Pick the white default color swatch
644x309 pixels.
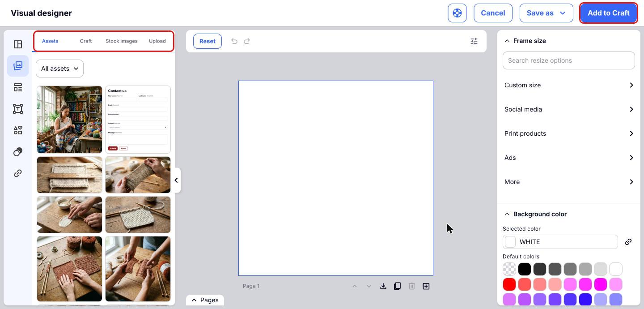(x=616, y=269)
